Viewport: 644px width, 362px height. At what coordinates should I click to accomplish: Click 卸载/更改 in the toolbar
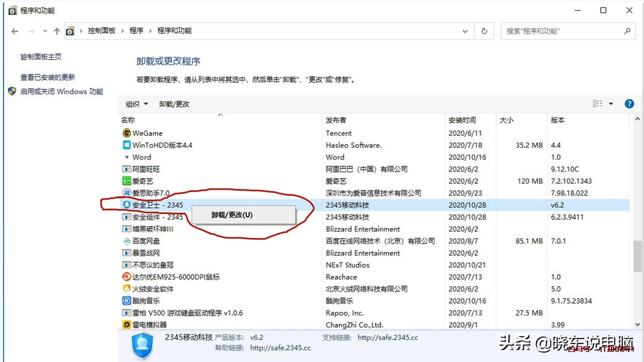click(x=174, y=104)
